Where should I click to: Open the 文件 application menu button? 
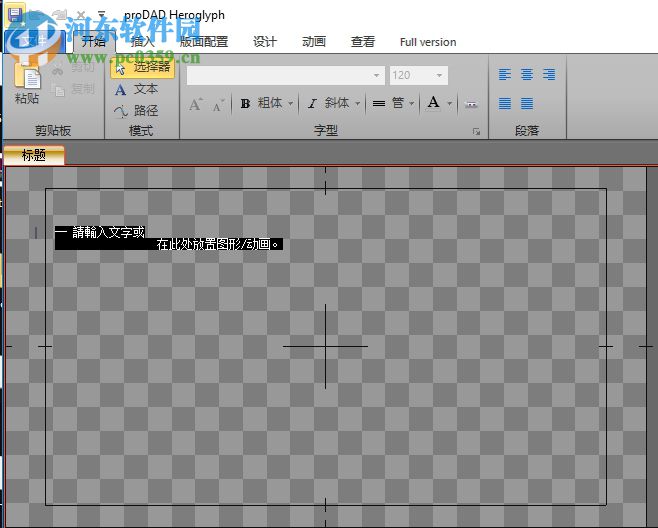coord(35,41)
